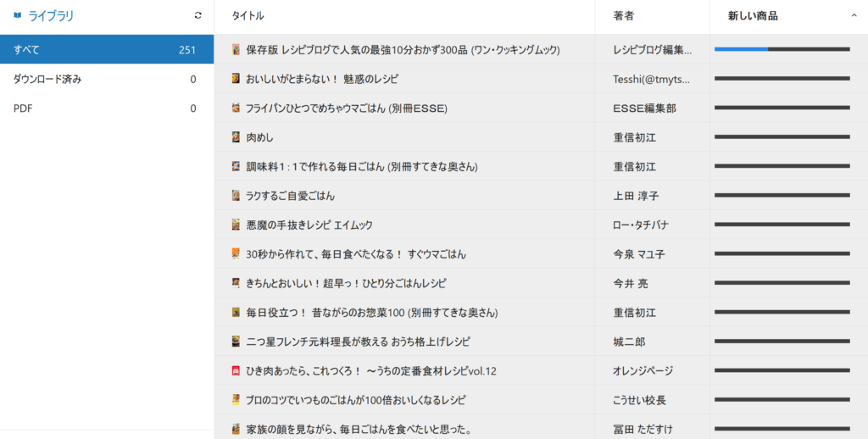The width and height of the screenshot is (868, 439).
Task: Select cover icon for 悪魔の手抜きレシピ
Action: (236, 225)
